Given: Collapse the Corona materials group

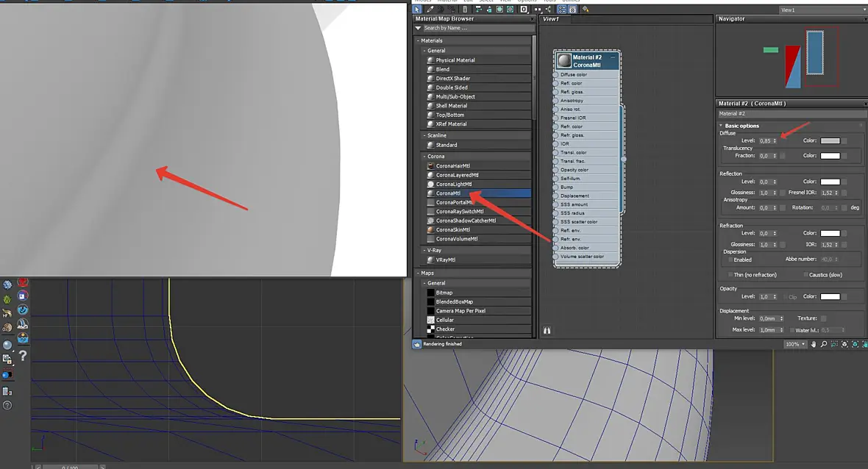Looking at the screenshot, I should [424, 157].
